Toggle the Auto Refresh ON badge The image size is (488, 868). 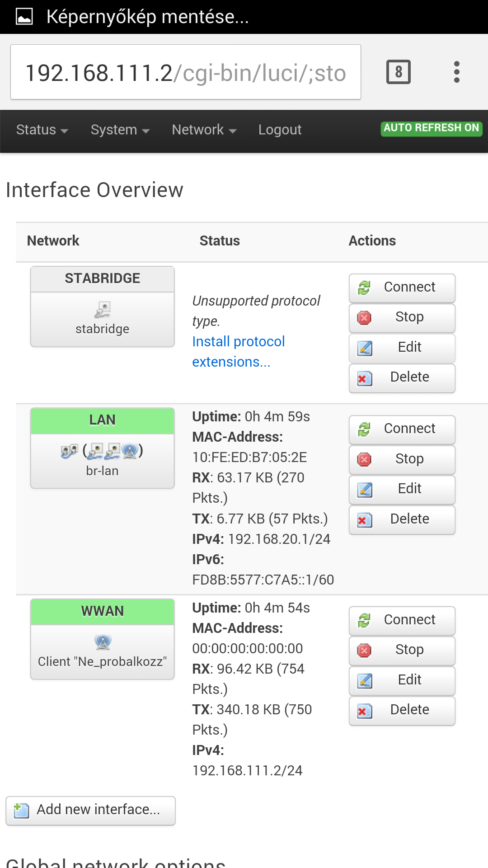431,128
